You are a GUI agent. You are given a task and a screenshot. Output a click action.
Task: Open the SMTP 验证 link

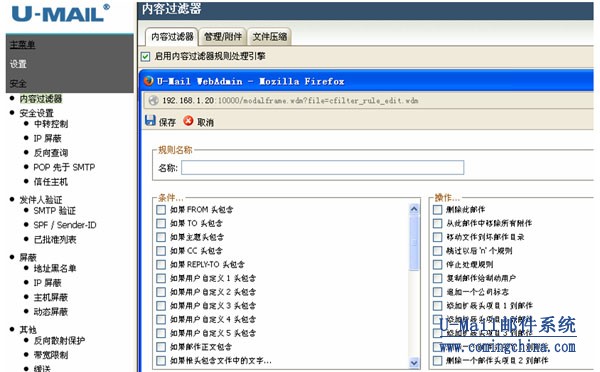point(55,210)
